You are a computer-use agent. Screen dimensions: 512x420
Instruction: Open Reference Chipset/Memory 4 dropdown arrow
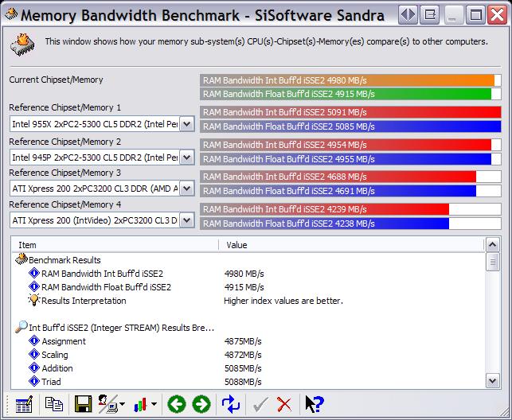point(187,220)
